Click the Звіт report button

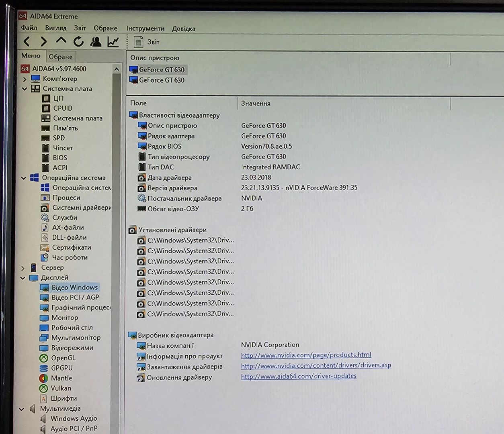(146, 42)
